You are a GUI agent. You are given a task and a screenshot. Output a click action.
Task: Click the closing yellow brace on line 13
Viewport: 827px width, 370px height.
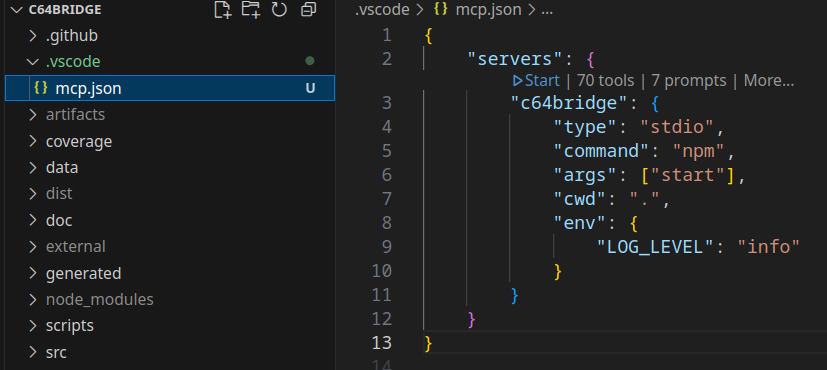pyautogui.click(x=428, y=343)
